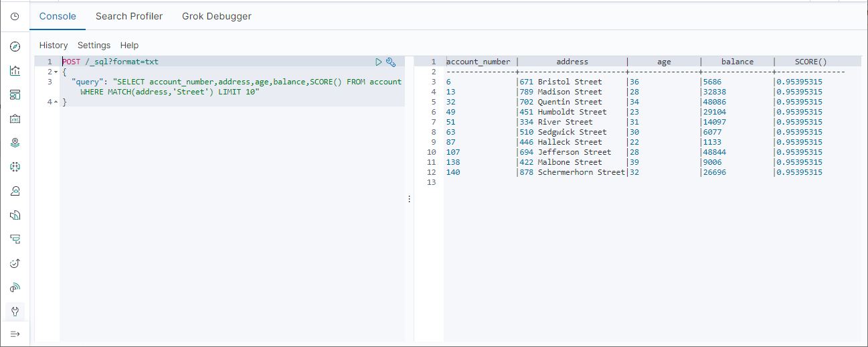Screen dimensions: 868x347
Task: Click the closing brace on line 4
Action: tap(65, 102)
